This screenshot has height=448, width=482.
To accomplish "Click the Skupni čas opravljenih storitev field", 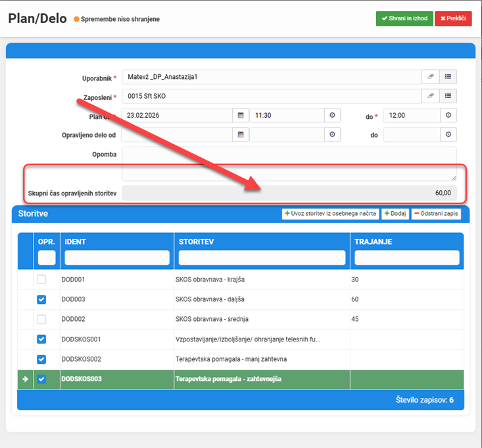I will point(289,193).
